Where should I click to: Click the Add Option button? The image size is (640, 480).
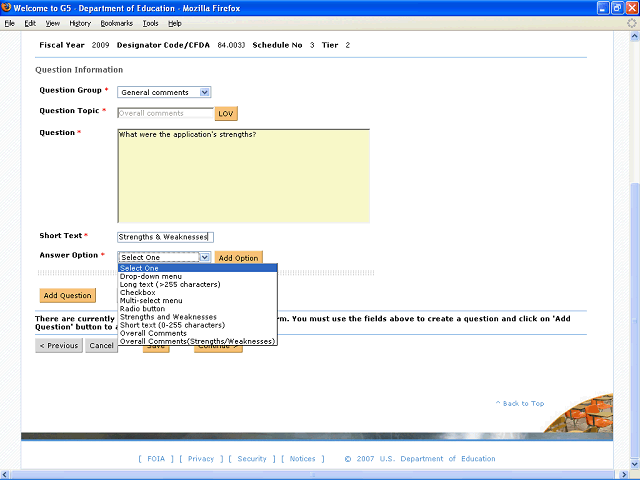238,258
